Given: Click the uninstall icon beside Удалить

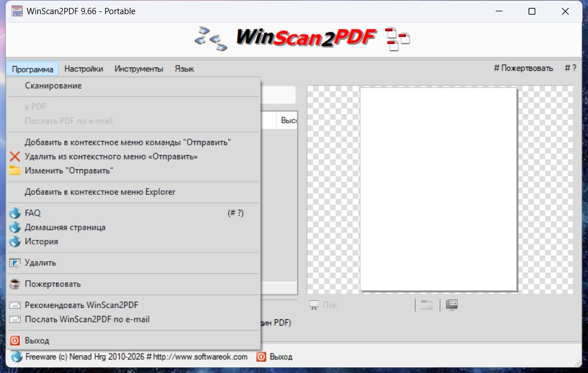Looking at the screenshot, I should [15, 263].
